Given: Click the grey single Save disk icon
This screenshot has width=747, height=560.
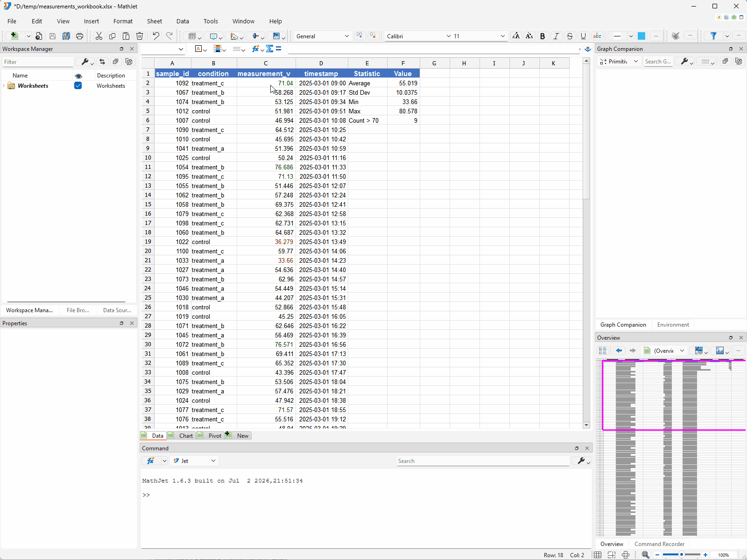Looking at the screenshot, I should 52,36.
